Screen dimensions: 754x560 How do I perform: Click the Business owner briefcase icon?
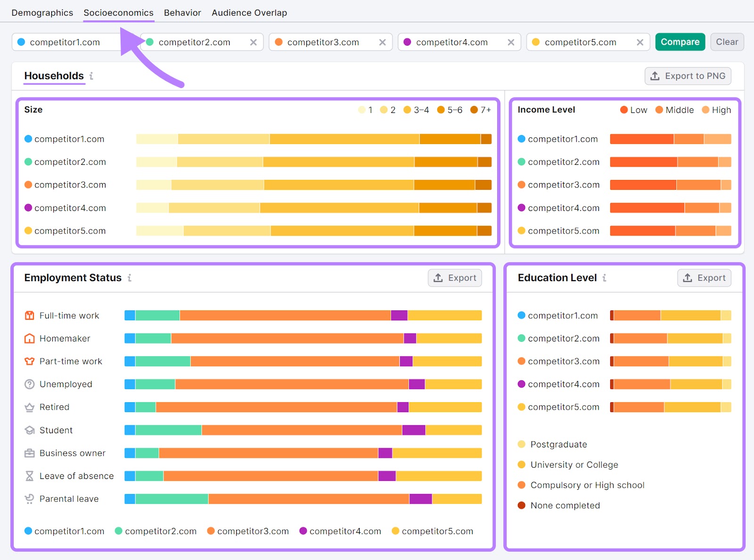(29, 453)
